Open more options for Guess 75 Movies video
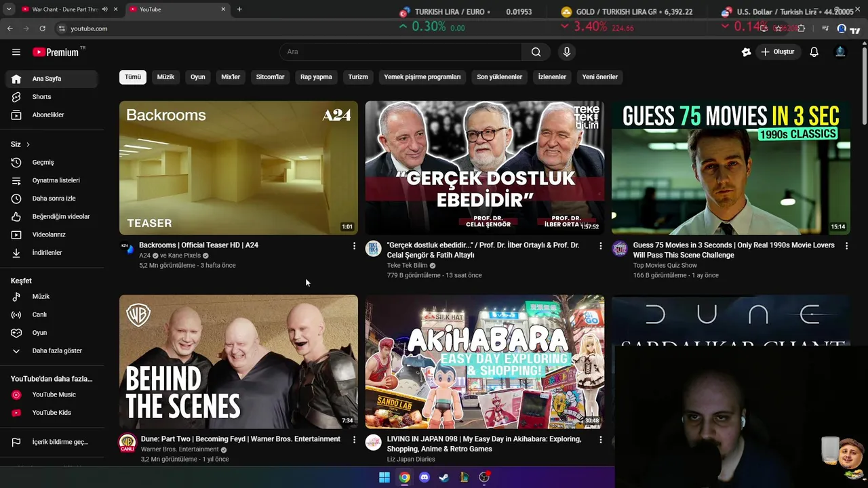This screenshot has height=488, width=868. 846,246
